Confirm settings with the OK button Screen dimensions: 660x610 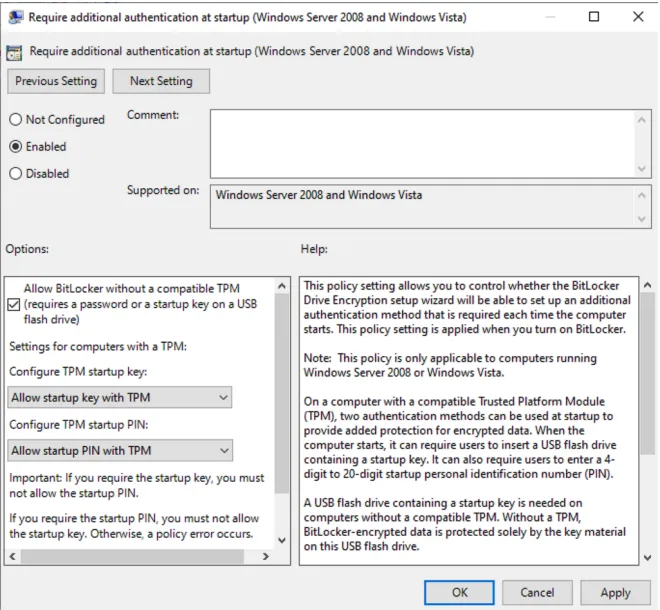click(459, 592)
